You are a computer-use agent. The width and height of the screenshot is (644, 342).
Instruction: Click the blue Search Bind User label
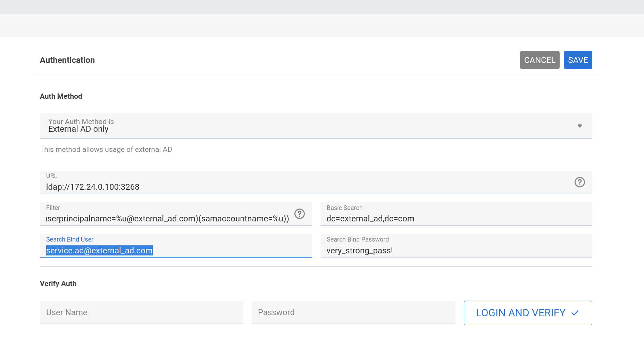[x=70, y=239]
